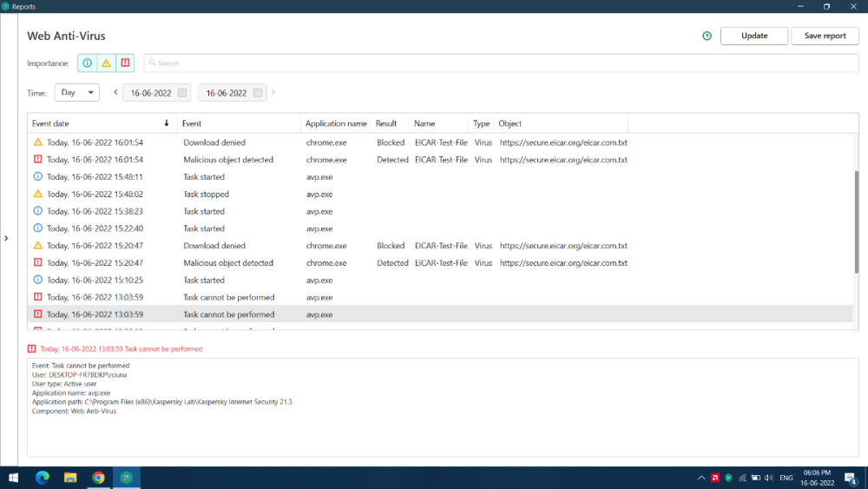Image resolution: width=868 pixels, height=489 pixels.
Task: Click info icon of 15:38:23 Task started
Action: [37, 211]
